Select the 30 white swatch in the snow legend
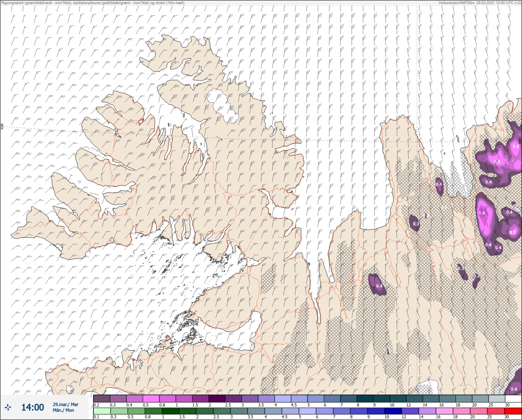The height and width of the screenshot is (420, 522). [513, 398]
